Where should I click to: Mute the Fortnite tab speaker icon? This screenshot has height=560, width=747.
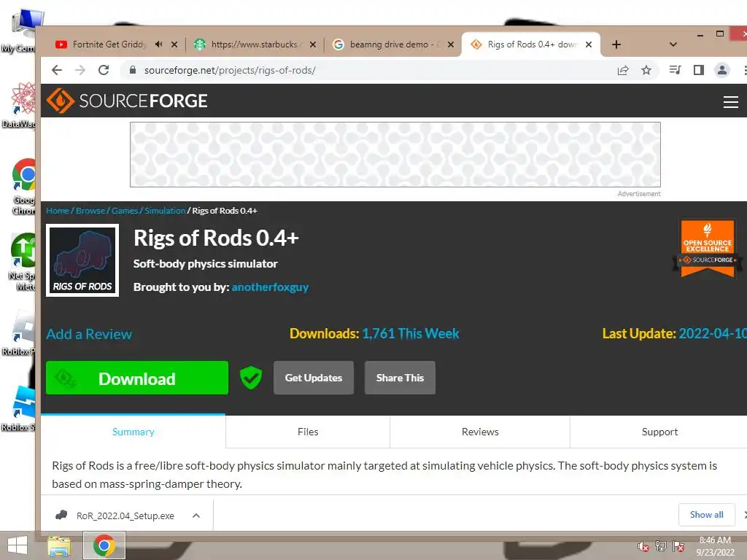point(158,44)
